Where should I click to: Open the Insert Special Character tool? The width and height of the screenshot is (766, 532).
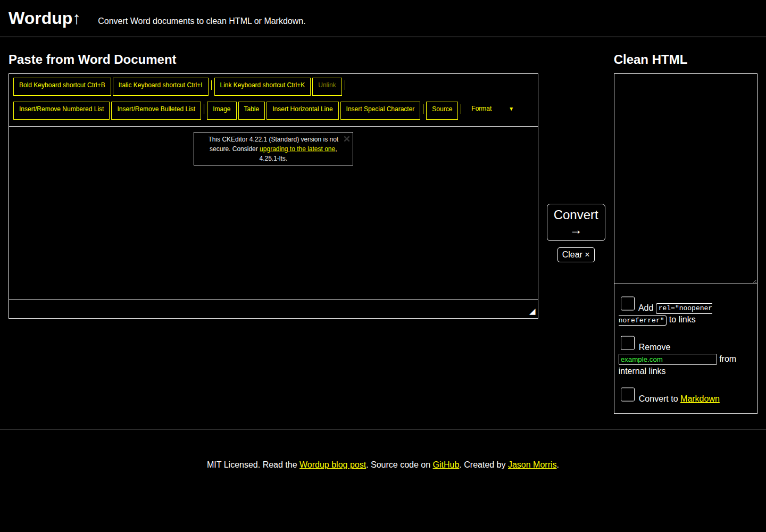click(x=380, y=110)
